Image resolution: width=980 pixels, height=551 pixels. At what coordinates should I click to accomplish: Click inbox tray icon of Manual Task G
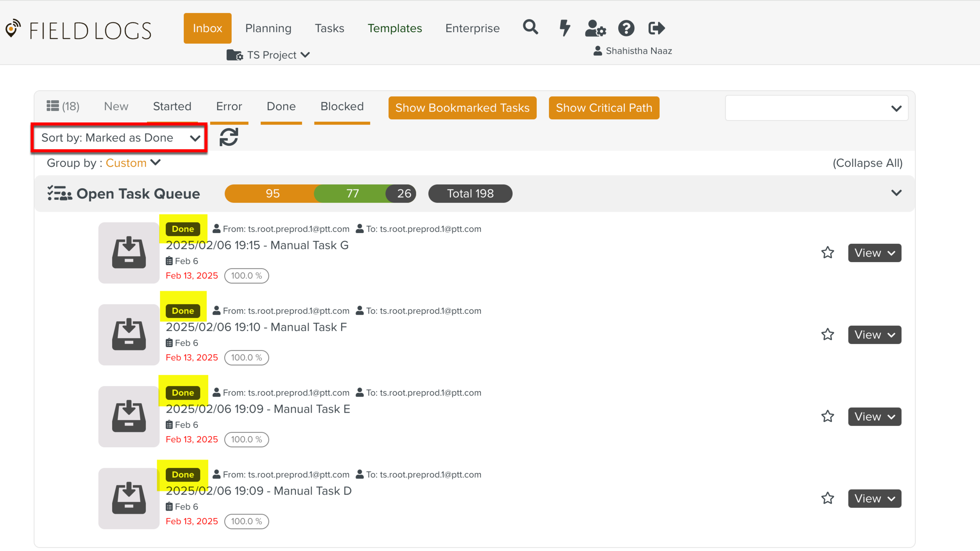(x=129, y=253)
